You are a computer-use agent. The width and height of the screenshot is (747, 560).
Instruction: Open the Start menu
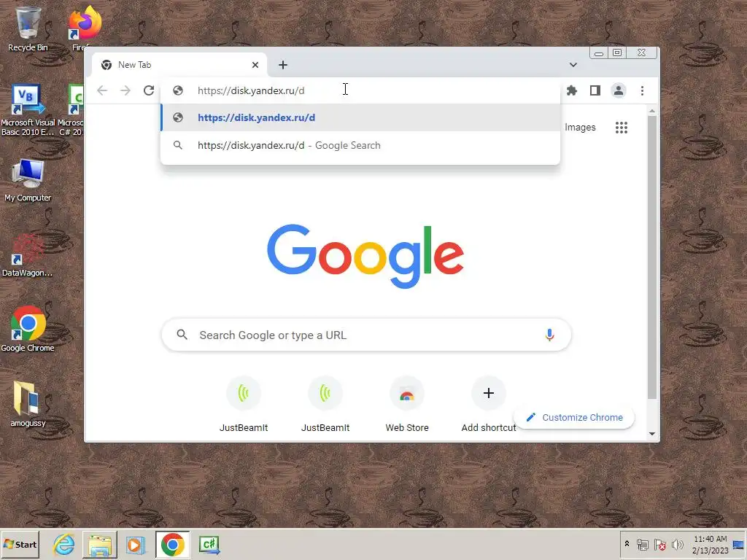pos(20,544)
